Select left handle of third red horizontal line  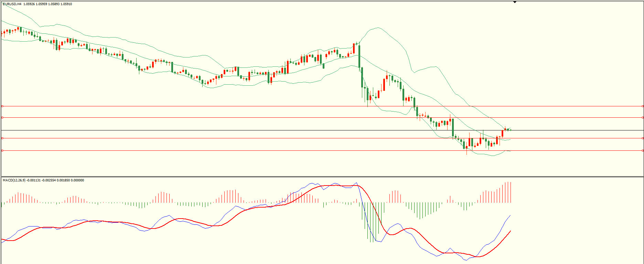[x=2, y=138]
